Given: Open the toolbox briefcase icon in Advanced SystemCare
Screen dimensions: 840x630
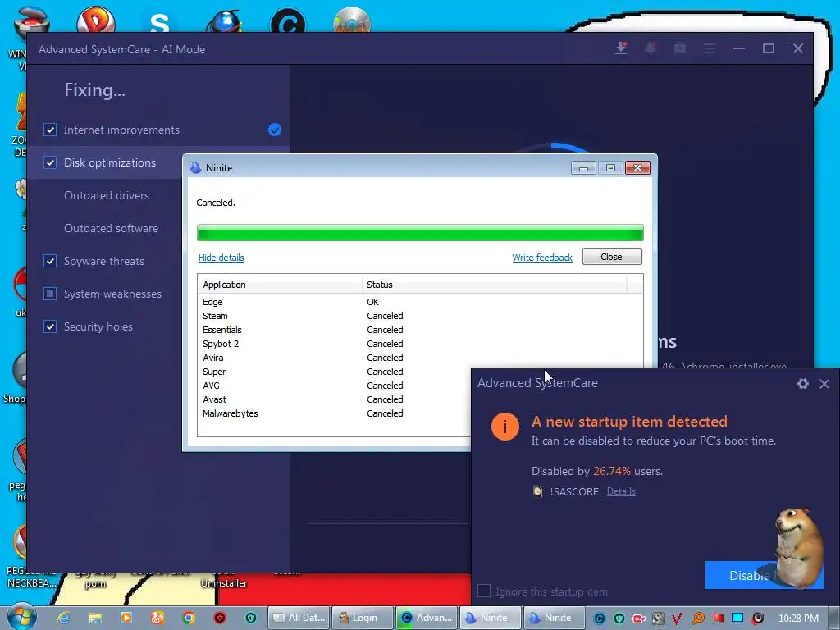Looking at the screenshot, I should coord(680,48).
